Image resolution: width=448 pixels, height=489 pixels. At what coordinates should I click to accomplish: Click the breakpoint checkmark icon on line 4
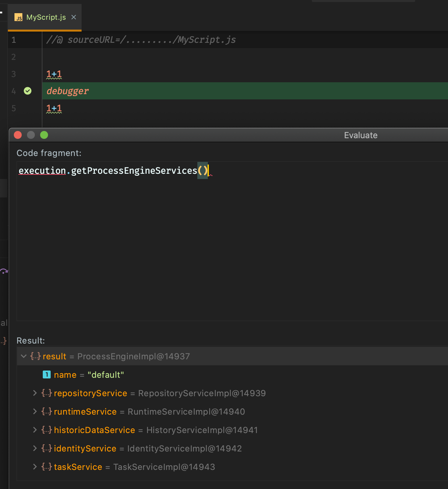28,91
